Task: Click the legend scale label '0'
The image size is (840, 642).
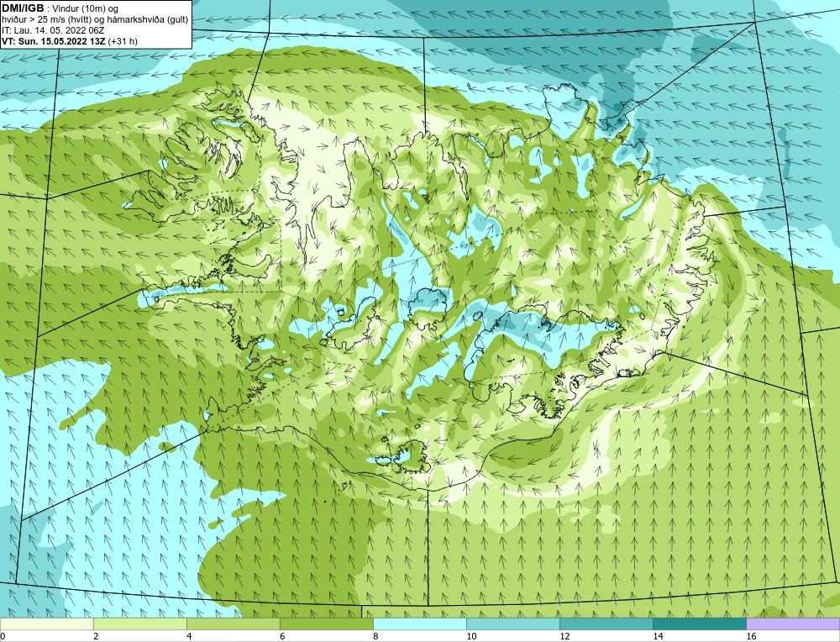Action: pyautogui.click(x=3, y=636)
